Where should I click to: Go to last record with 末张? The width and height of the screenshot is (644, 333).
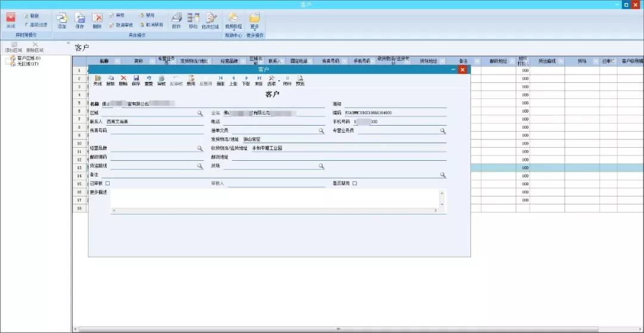click(259, 80)
